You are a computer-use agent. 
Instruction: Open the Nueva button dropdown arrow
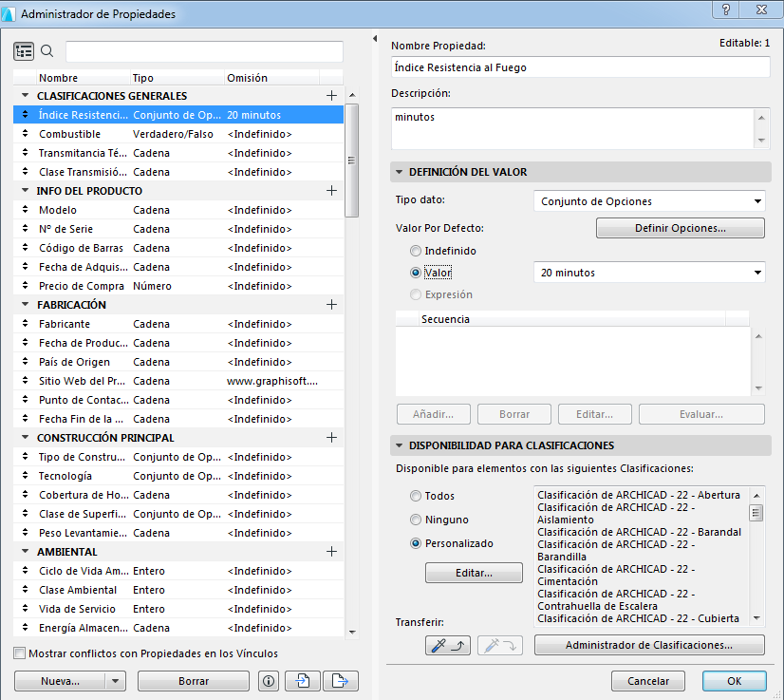(x=116, y=681)
